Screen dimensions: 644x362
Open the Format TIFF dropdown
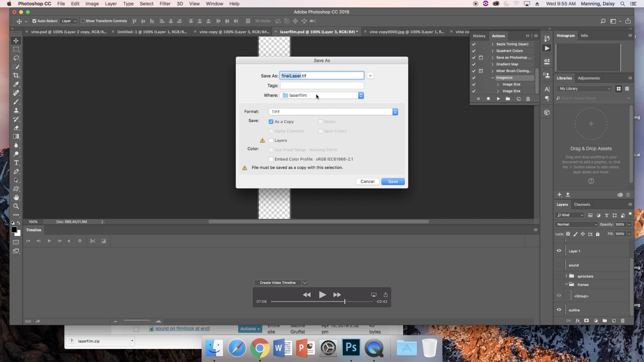point(333,112)
